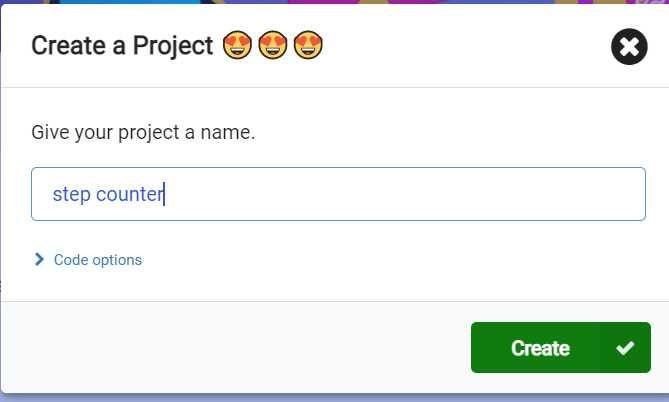The height and width of the screenshot is (402, 669).
Task: Click the word "counter" in name field
Action: (x=129, y=194)
